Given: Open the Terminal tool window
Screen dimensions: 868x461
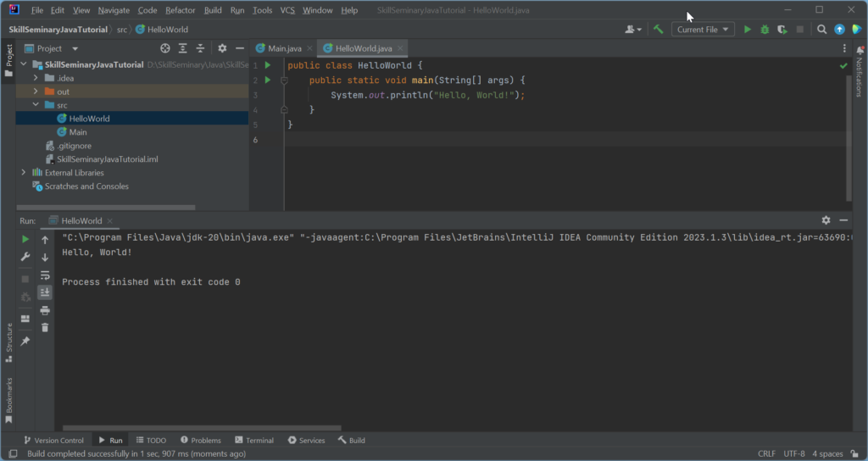Looking at the screenshot, I should 254,440.
